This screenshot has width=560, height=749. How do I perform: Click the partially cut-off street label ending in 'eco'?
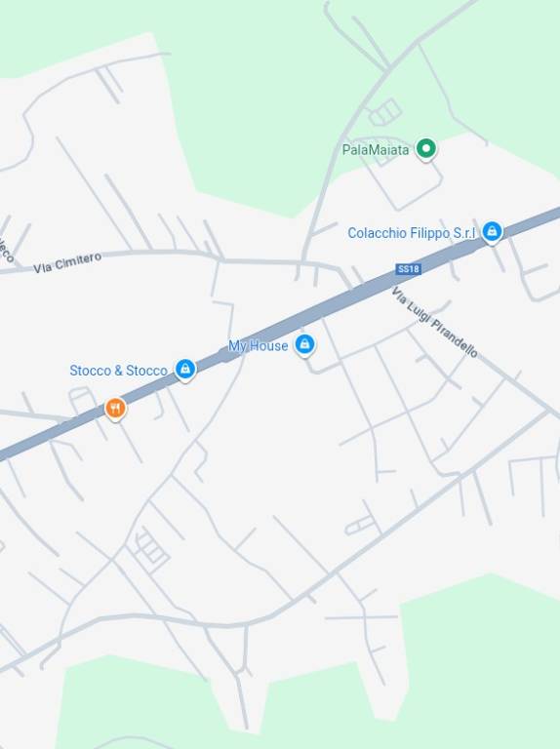(5, 249)
